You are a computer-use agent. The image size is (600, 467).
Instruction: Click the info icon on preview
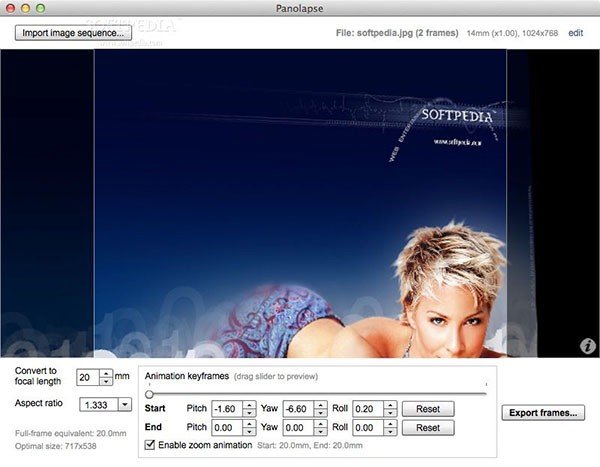(x=588, y=346)
